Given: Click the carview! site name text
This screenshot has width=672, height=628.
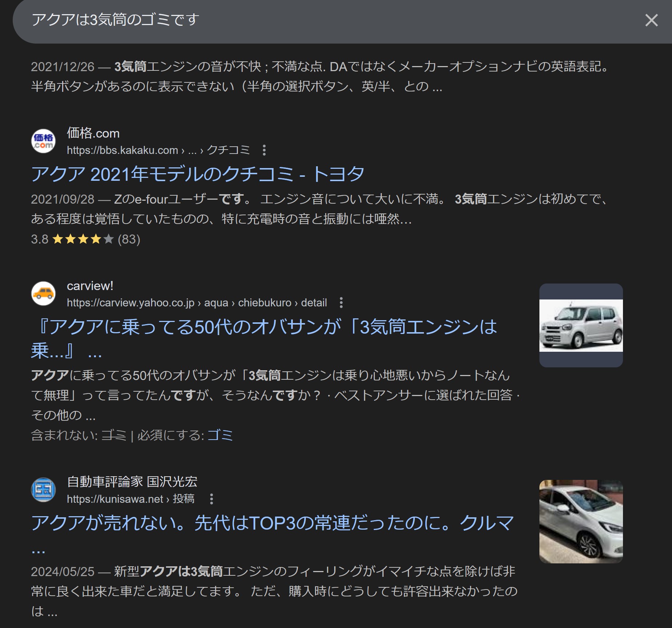Looking at the screenshot, I should tap(90, 286).
